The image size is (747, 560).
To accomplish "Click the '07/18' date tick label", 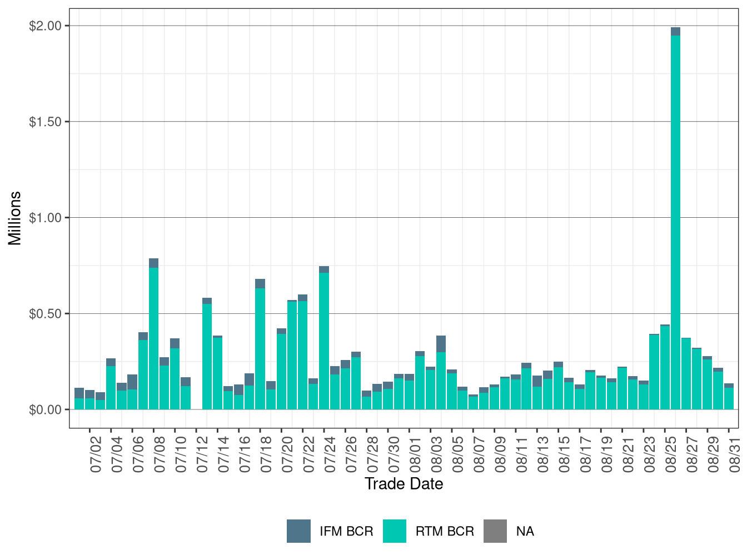I will pyautogui.click(x=267, y=454).
